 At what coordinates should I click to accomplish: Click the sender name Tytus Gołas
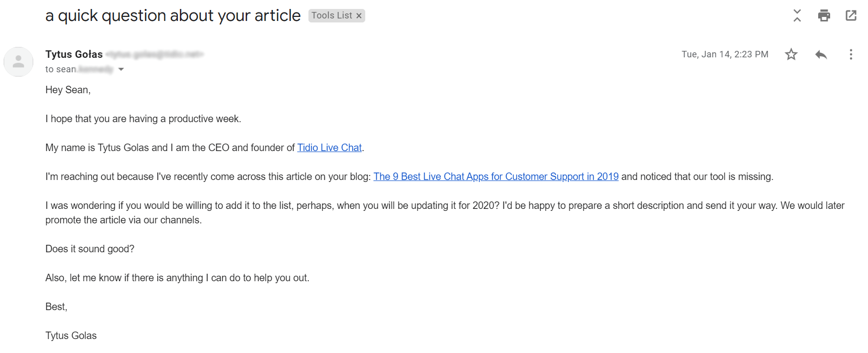pyautogui.click(x=74, y=54)
